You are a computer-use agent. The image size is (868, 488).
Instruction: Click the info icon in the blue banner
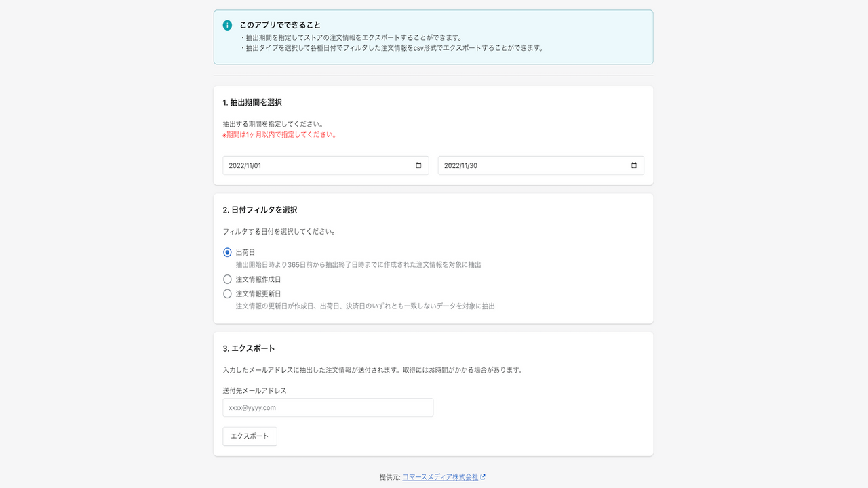(x=227, y=24)
